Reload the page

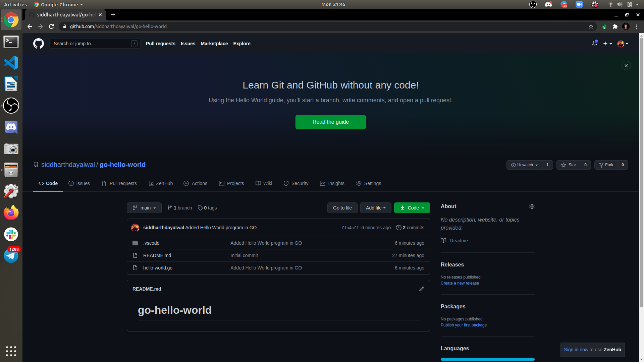pos(51,26)
